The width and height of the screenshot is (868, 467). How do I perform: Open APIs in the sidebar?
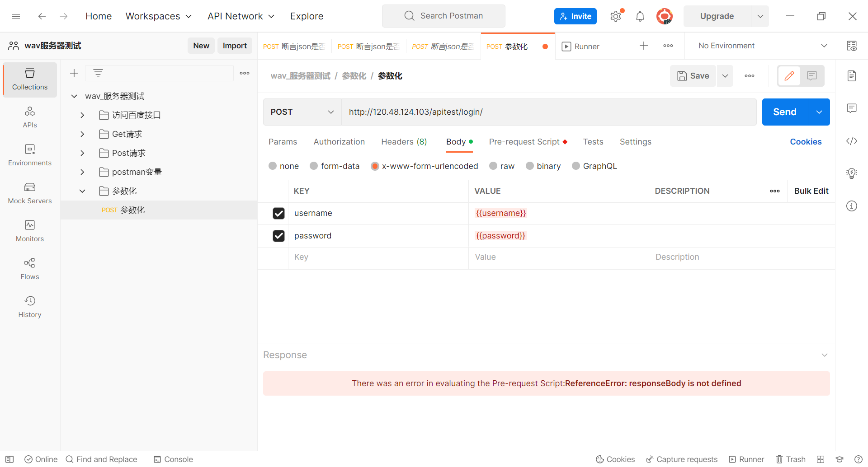[x=30, y=117]
